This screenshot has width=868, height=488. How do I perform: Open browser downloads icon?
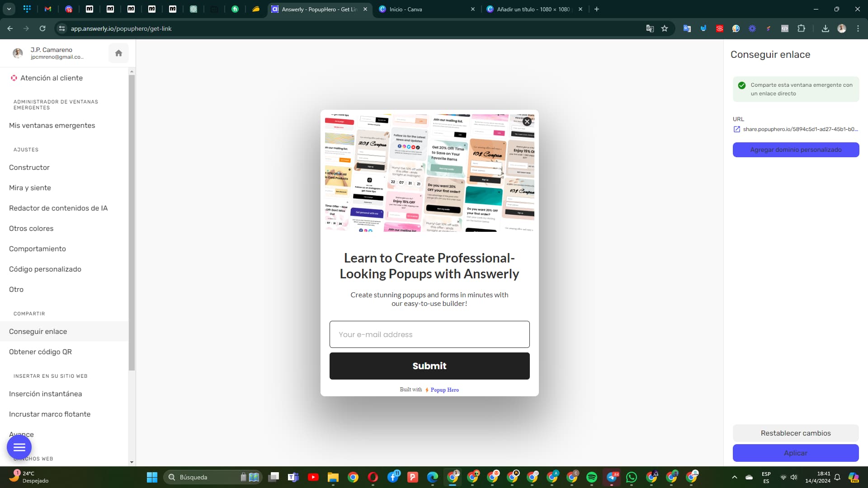825,28
